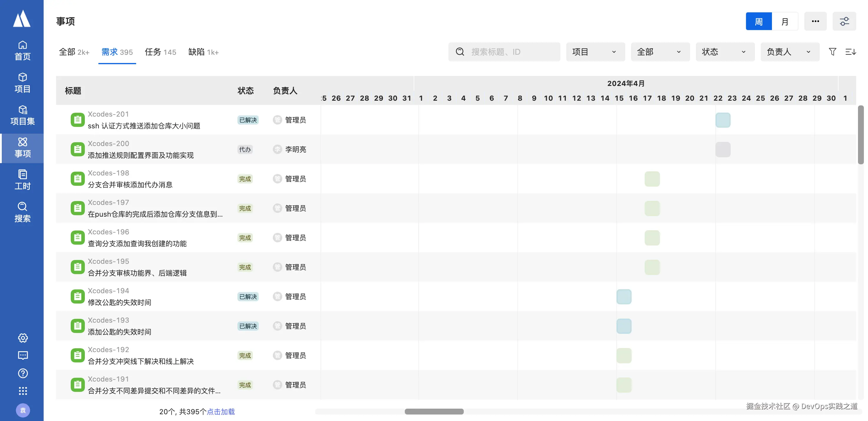The width and height of the screenshot is (868, 421).
Task: Click the 搜索 search sidebar icon
Action: (22, 212)
